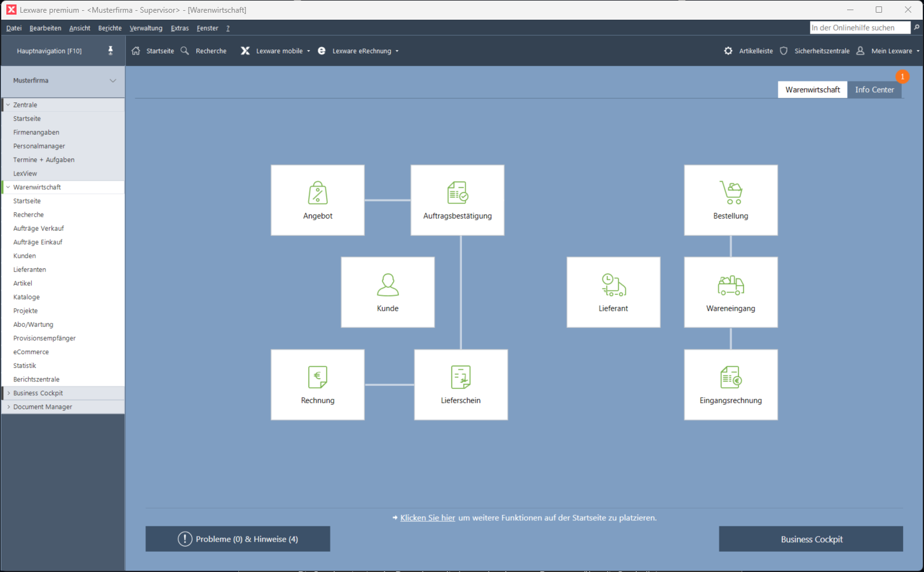Open the Verwaltung menu
924x572 pixels.
click(146, 28)
